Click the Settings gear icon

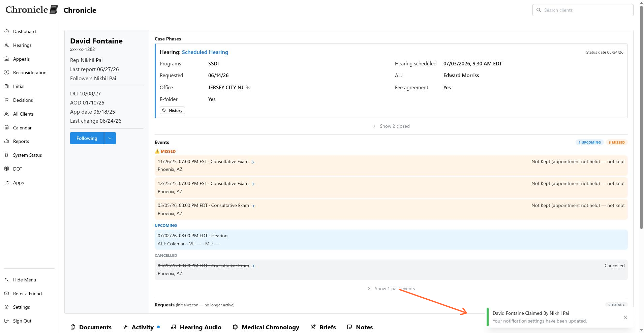click(x=6, y=307)
